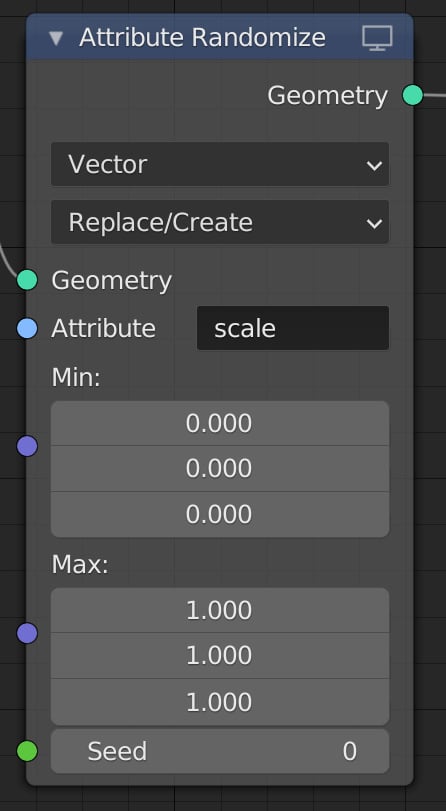Viewport: 446px width, 811px height.
Task: Toggle the node viewer monitor icon
Action: click(377, 38)
